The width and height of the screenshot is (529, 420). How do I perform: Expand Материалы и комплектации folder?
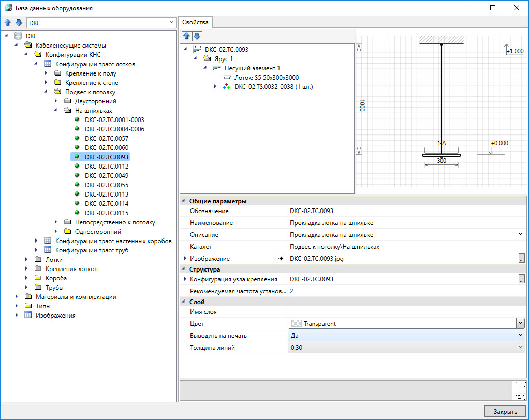[17, 296]
